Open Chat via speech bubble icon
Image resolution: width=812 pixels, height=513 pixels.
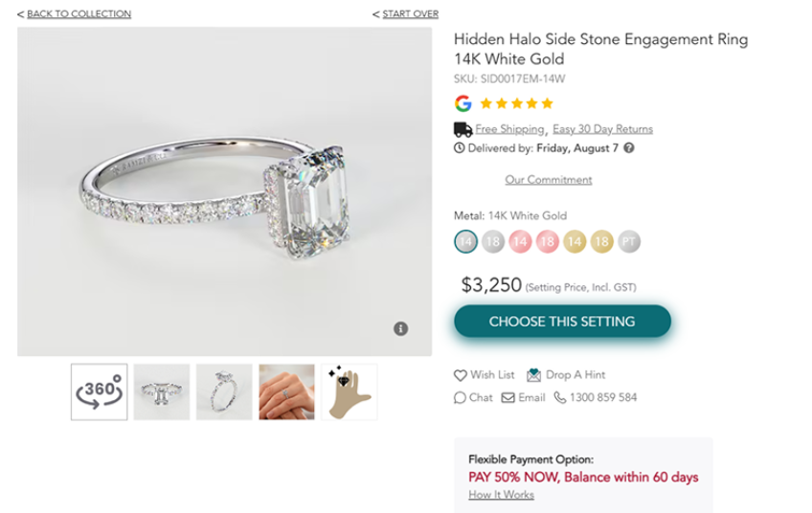[x=460, y=397]
